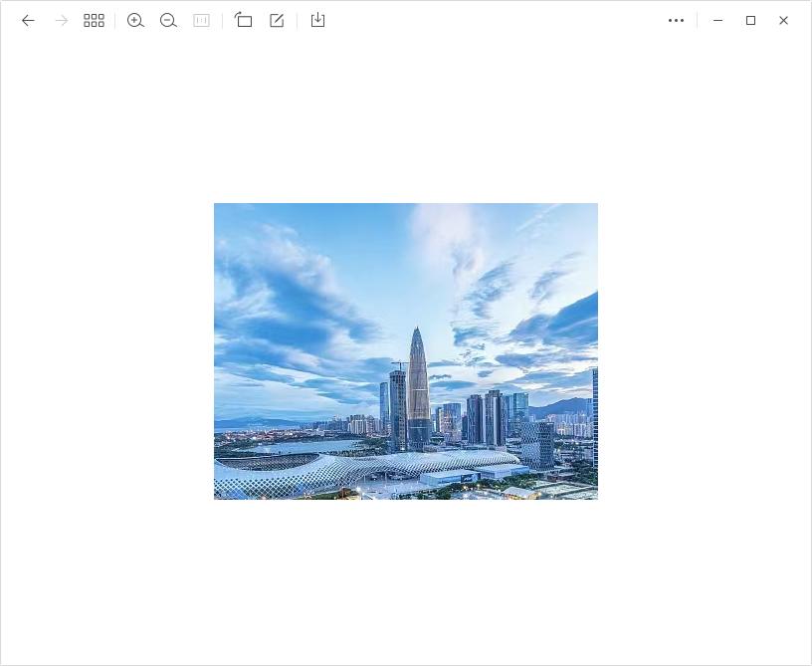
Task: Minimize the image viewer window
Action: point(718,21)
